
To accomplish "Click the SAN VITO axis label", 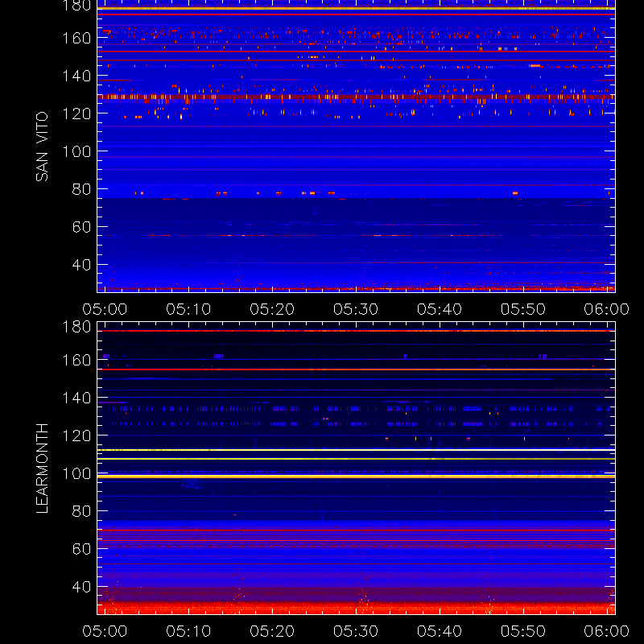I will click(42, 147).
